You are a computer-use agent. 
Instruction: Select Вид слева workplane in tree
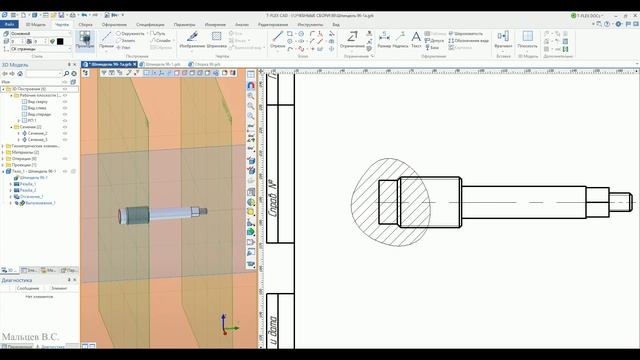point(37,108)
